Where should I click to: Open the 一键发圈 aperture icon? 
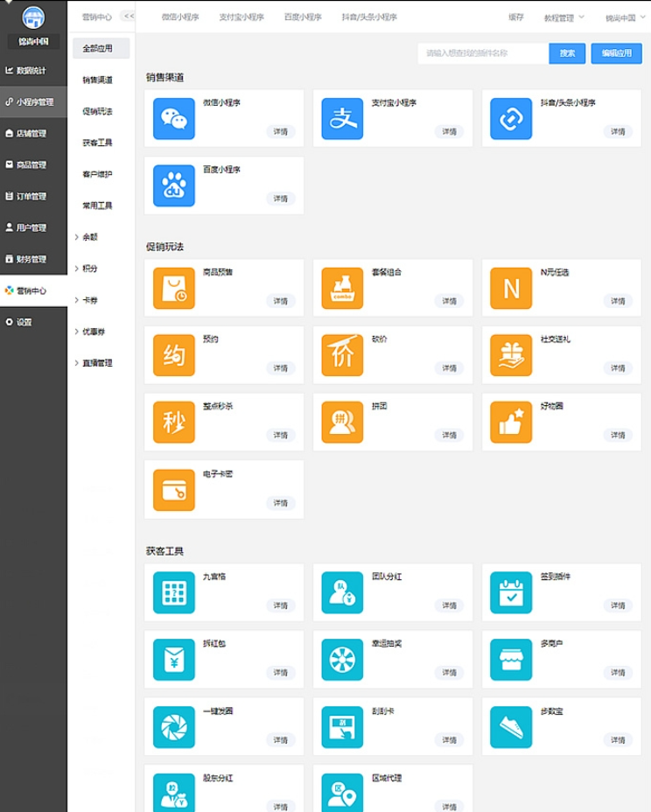point(174,727)
